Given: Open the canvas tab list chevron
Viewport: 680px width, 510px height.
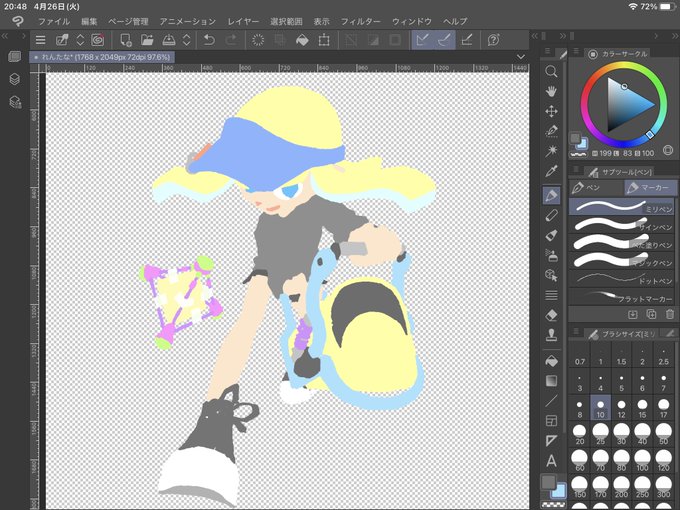Looking at the screenshot, I should pyautogui.click(x=521, y=57).
